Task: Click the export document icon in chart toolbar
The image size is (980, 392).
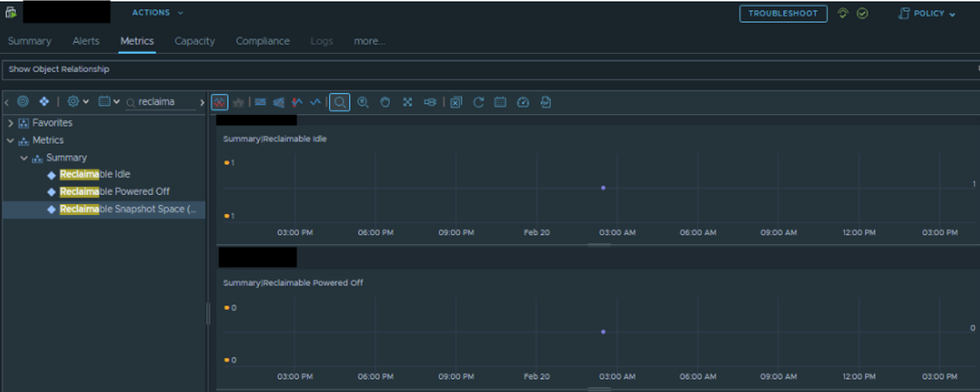Action: (546, 102)
